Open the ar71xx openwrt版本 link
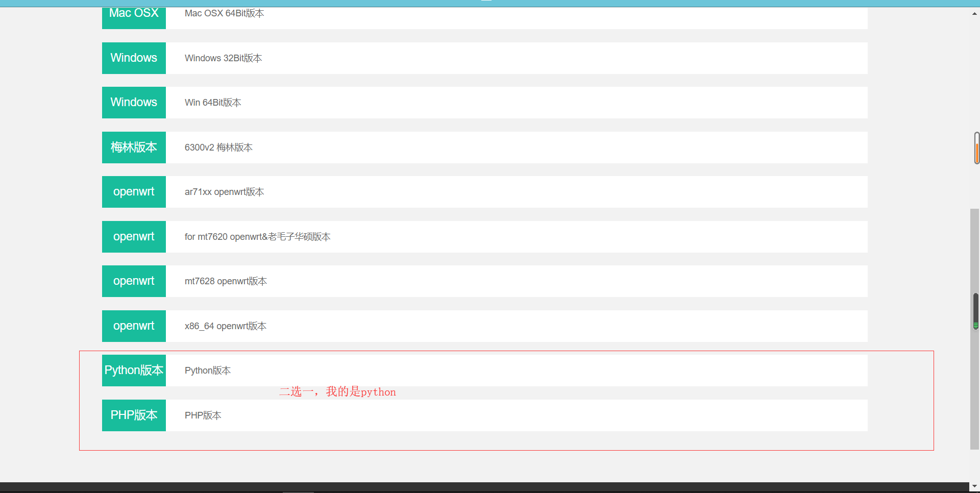Screen dimensions: 980x493 point(224,192)
